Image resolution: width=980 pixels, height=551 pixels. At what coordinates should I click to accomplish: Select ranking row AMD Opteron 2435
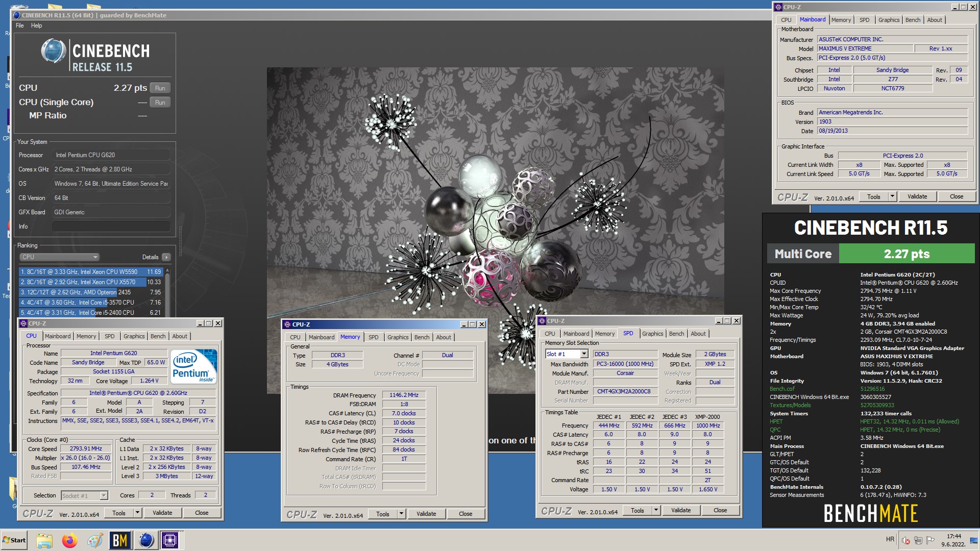[91, 292]
